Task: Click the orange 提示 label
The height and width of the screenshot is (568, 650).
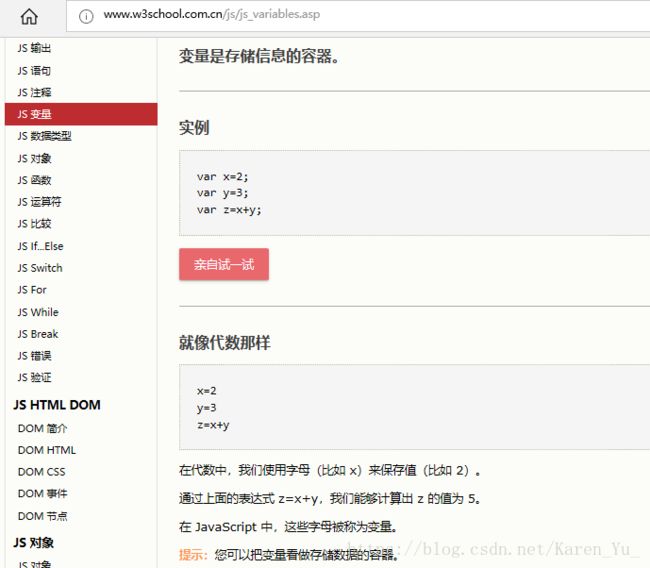Action: coord(193,555)
